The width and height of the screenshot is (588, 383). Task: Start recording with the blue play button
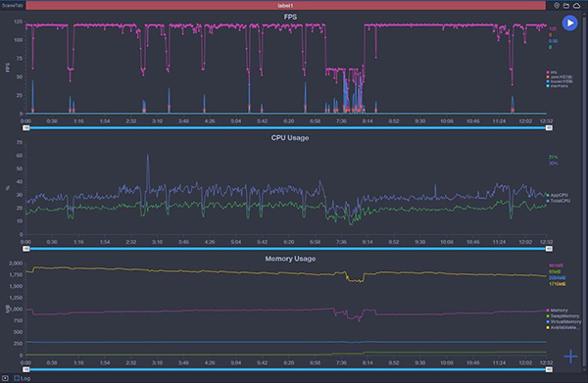(569, 24)
